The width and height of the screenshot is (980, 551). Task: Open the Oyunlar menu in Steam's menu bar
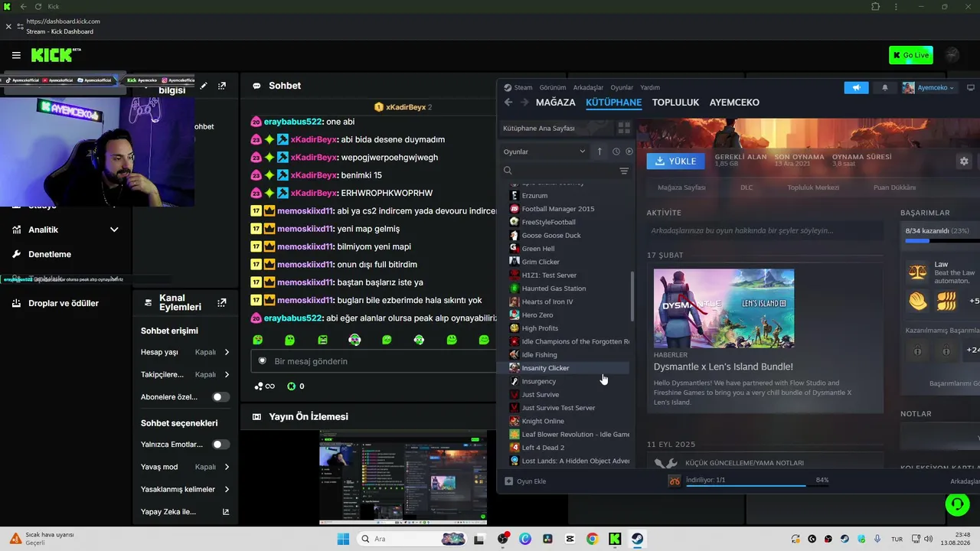tap(622, 87)
